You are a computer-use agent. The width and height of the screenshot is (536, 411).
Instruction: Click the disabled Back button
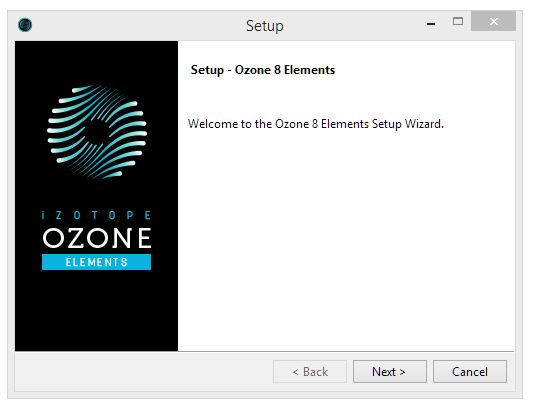click(310, 371)
